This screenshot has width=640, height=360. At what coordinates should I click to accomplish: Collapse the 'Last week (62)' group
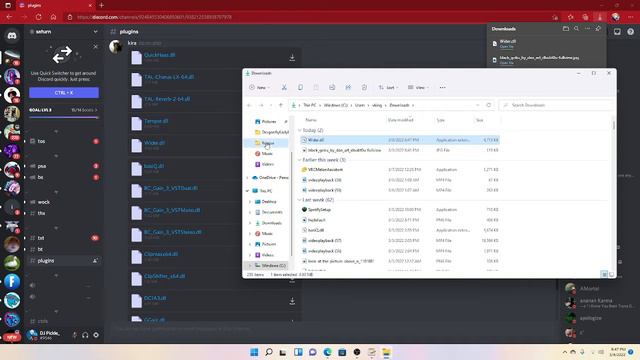[x=300, y=200]
